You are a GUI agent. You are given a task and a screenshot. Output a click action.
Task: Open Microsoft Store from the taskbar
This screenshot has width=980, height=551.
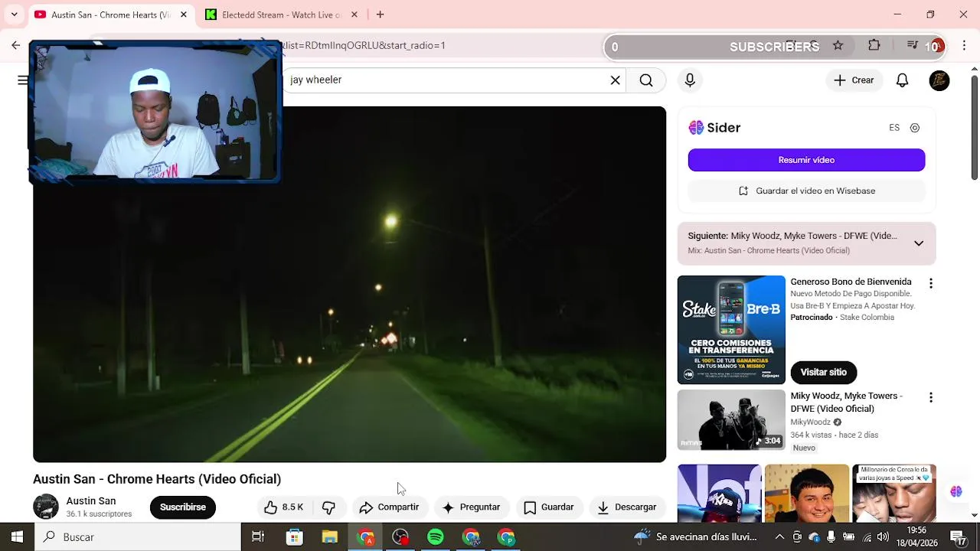point(295,537)
